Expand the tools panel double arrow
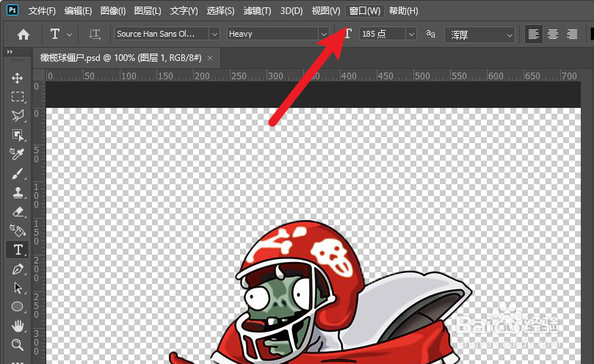Image resolution: width=594 pixels, height=364 pixels. tap(10, 51)
